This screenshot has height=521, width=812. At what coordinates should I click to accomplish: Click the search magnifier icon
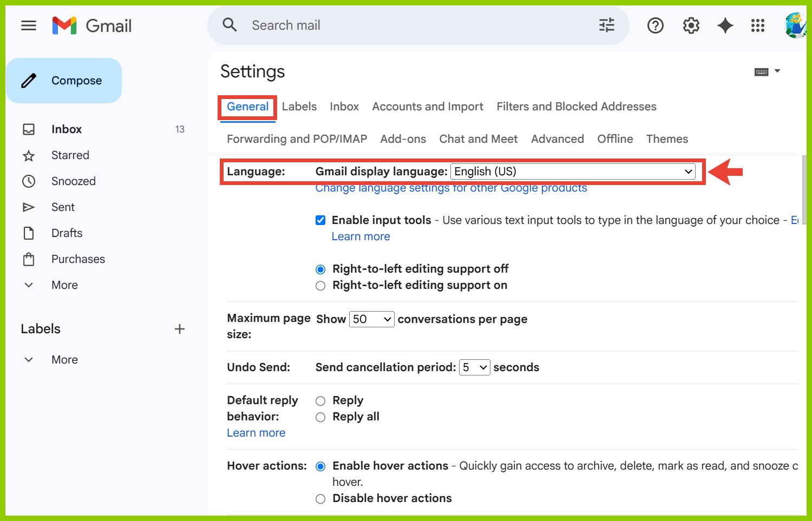[x=230, y=25]
